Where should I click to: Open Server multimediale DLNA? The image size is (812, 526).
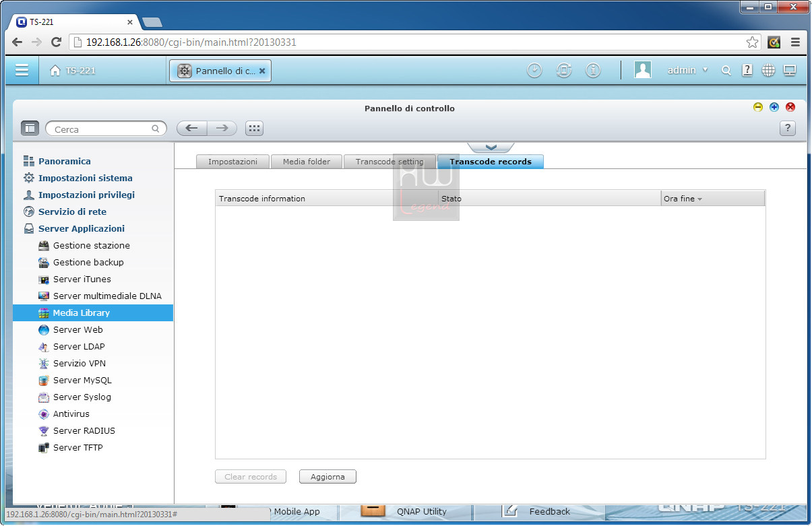[107, 296]
